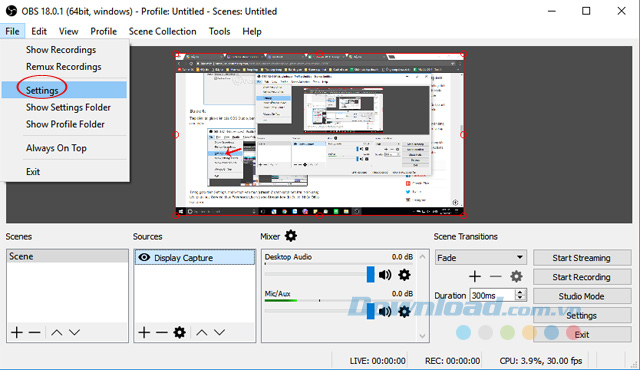Viewport: 640px width, 370px height.
Task: Select Display Capture source row
Action: [195, 257]
